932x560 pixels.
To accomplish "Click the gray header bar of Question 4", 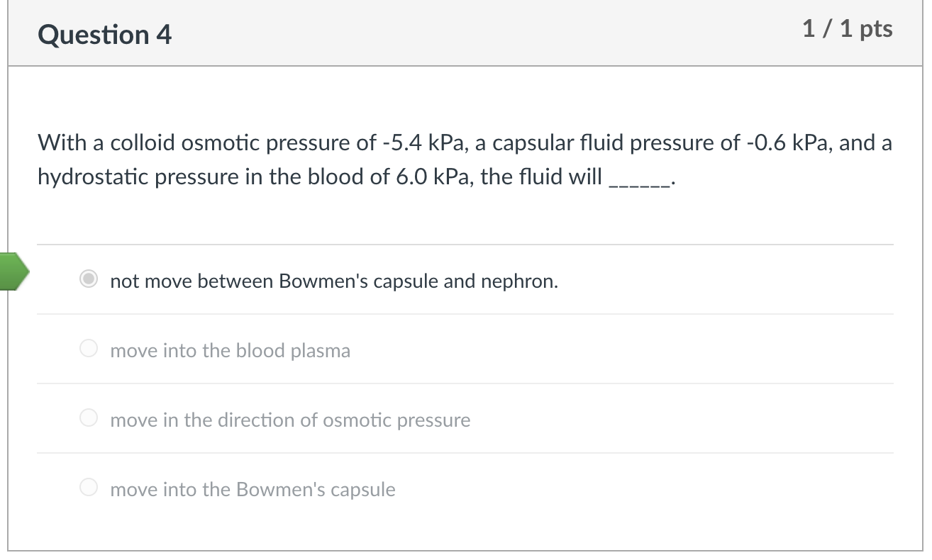I will [461, 33].
